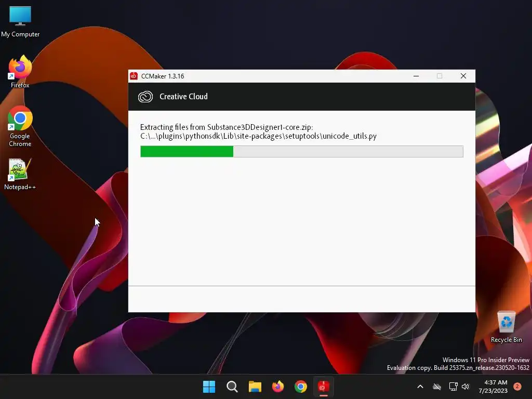Launch Firefox from the taskbar
The width and height of the screenshot is (532, 399).
tap(278, 387)
